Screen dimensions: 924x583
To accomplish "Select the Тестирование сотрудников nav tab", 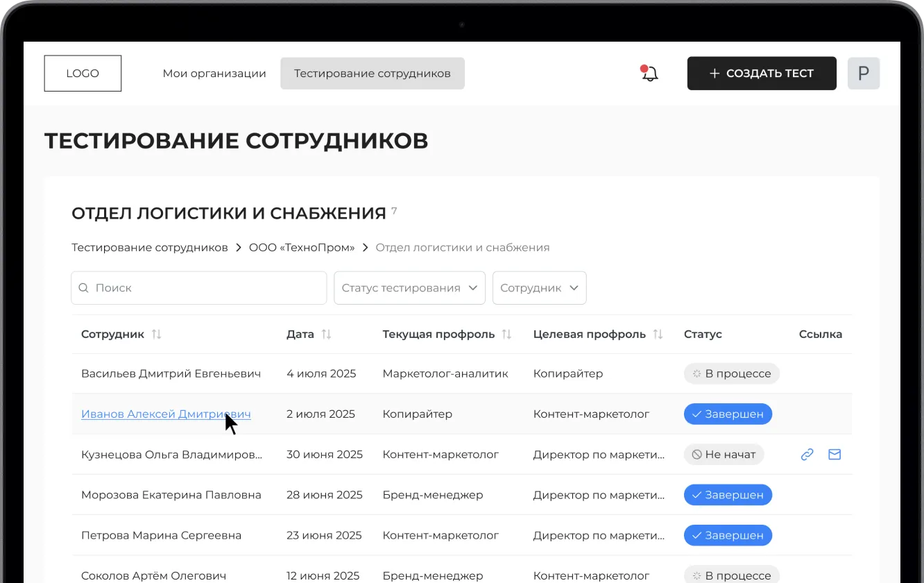I will [373, 74].
